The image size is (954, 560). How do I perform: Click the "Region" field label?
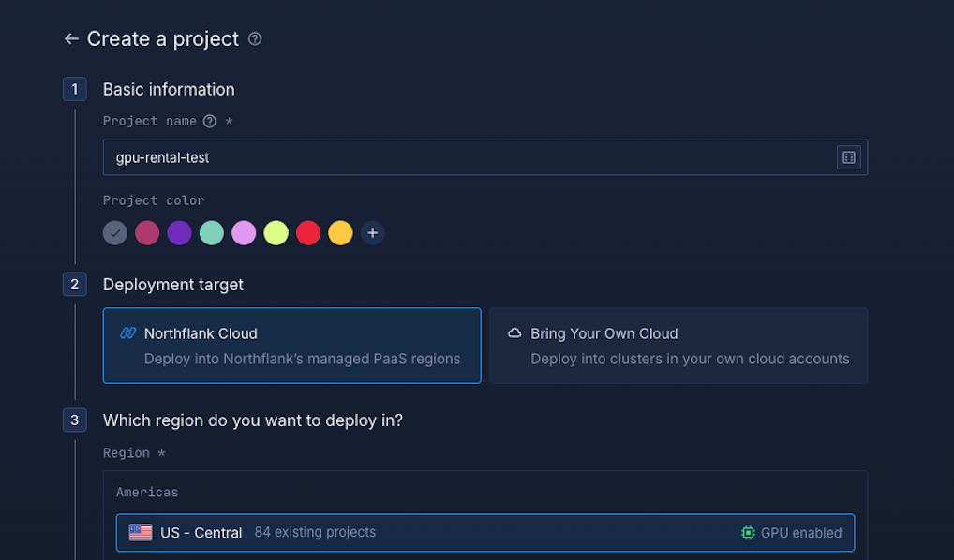click(x=126, y=453)
